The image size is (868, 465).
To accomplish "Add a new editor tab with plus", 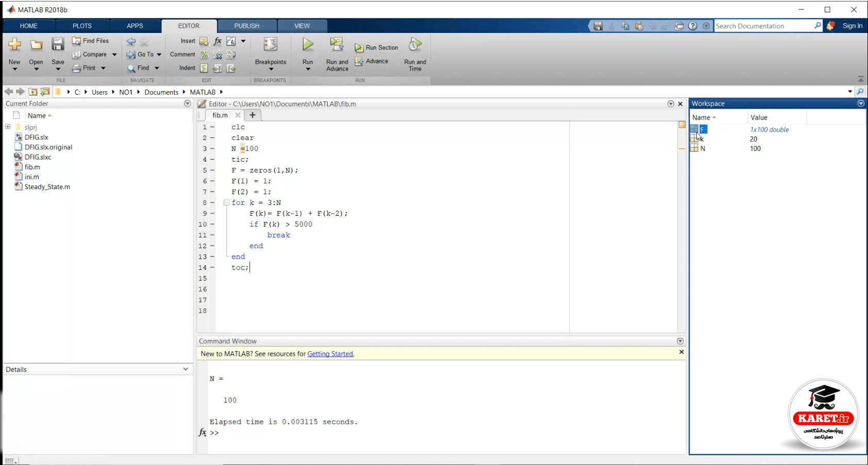I will 253,115.
